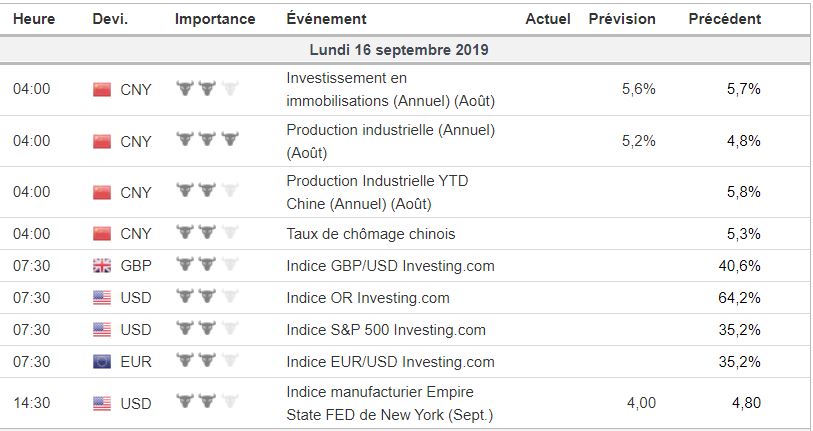This screenshot has height=431, width=813.
Task: Click the EU flag next to EUR
Action: (101, 362)
